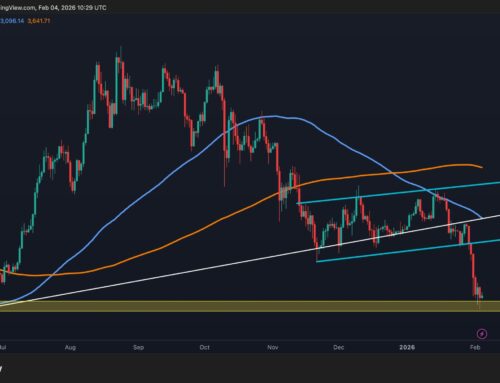Screen dimensions: 500x383
Task: Click the Oct label on time axis
Action: point(204,347)
